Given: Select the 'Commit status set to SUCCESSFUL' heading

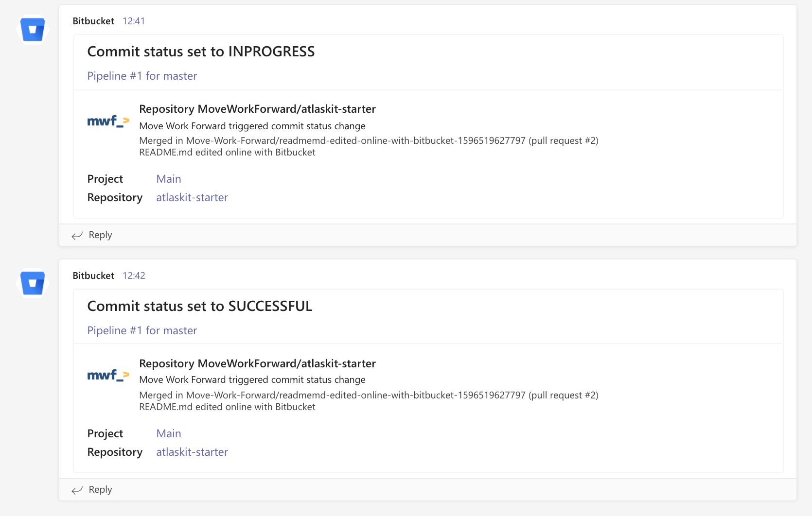Looking at the screenshot, I should pyautogui.click(x=200, y=306).
